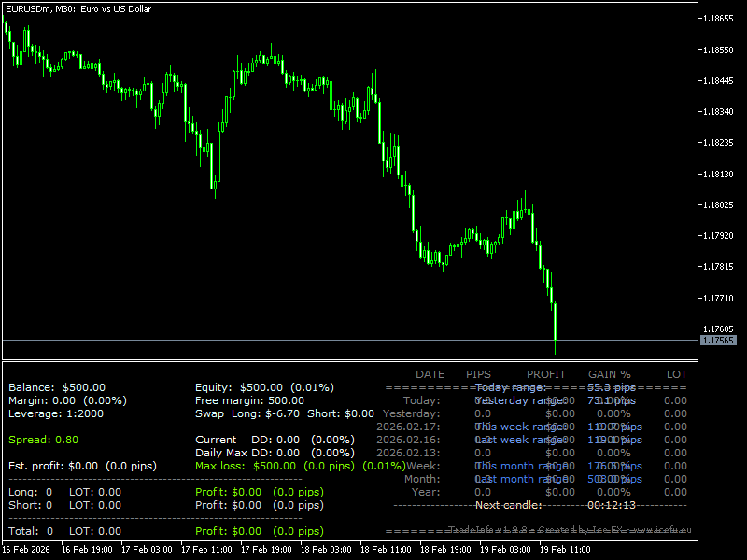Click the LOT: 0.00 value in the Total row
The height and width of the screenshot is (560, 747).
pos(95,531)
